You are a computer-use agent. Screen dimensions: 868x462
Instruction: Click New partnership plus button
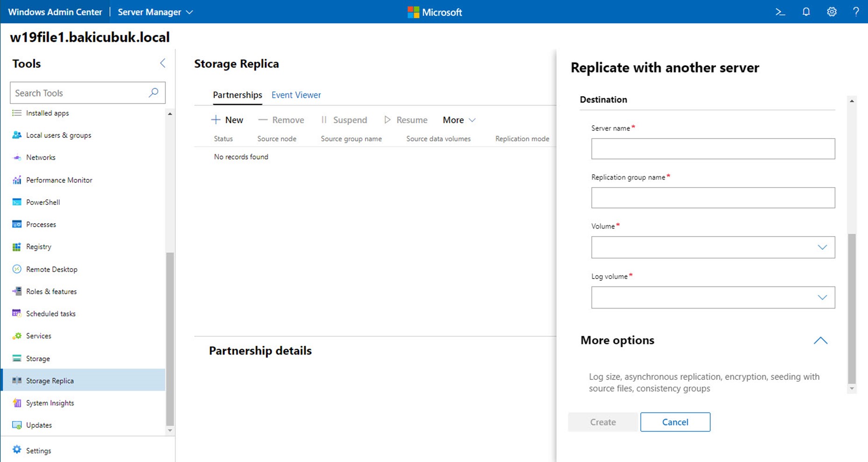pyautogui.click(x=227, y=120)
